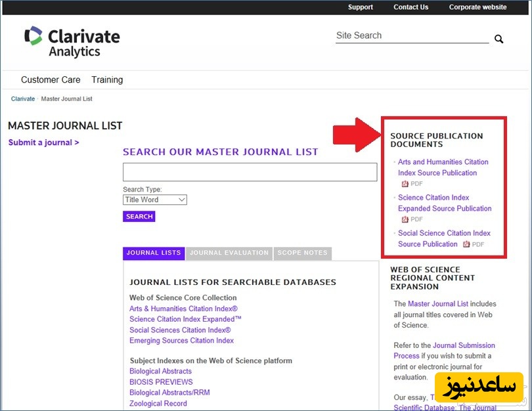Image resolution: width=532 pixels, height=411 pixels.
Task: Open the Customer Care menu
Action: coord(51,80)
